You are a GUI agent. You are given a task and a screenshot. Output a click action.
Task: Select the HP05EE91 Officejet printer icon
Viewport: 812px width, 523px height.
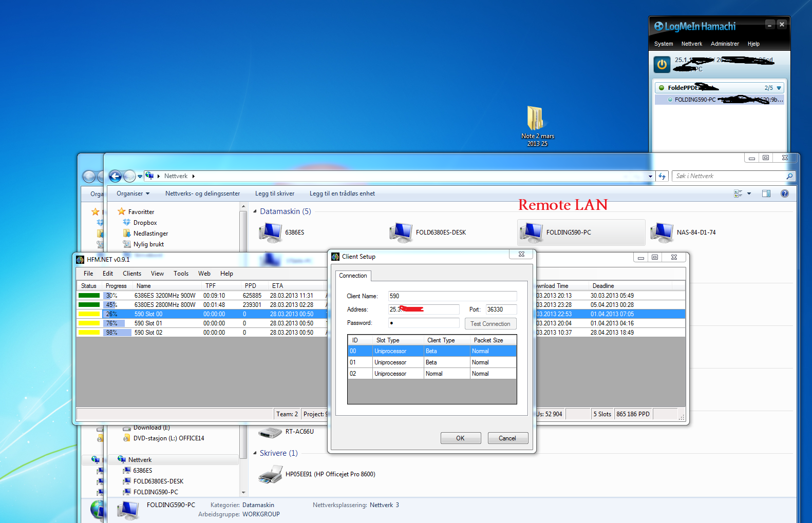pos(316,474)
